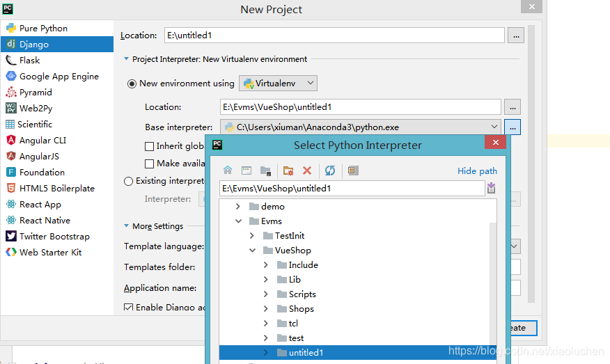Viewport: 610px width, 364px height.
Task: Collapse the Project Interpreter section
Action: [x=126, y=58]
